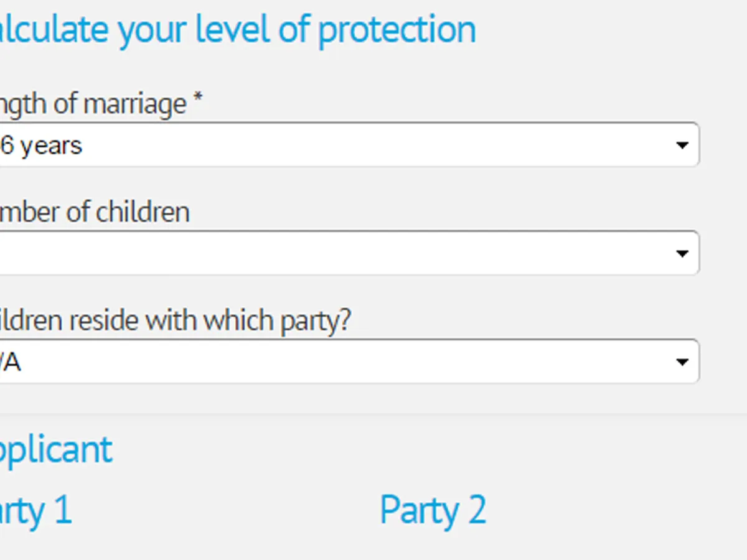This screenshot has height=560, width=747.
Task: Select the Party 1 column heading
Action: [35, 510]
